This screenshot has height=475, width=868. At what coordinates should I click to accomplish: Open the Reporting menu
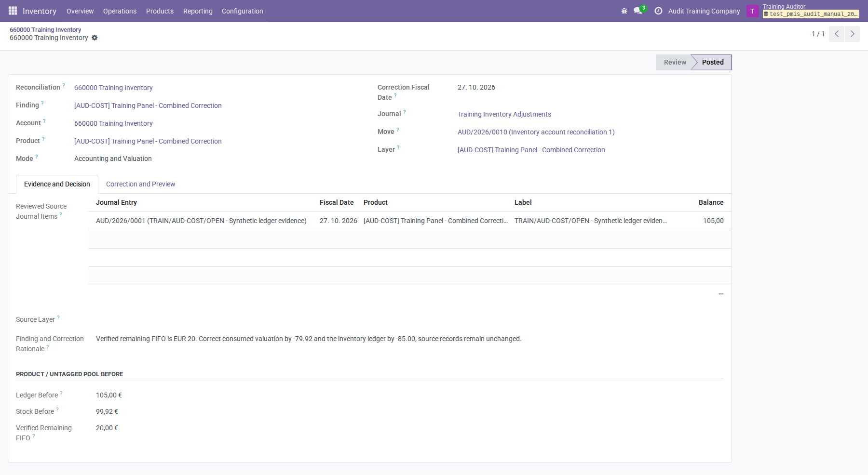tap(198, 11)
